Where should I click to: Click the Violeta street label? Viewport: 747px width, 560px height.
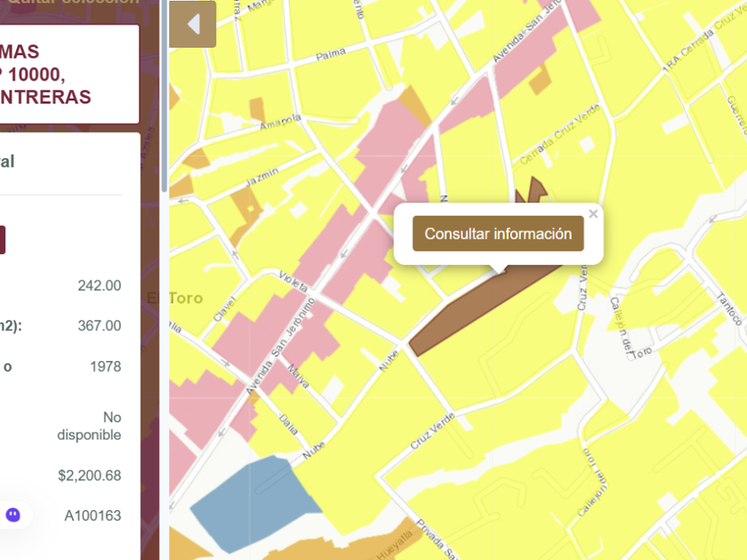[293, 281]
